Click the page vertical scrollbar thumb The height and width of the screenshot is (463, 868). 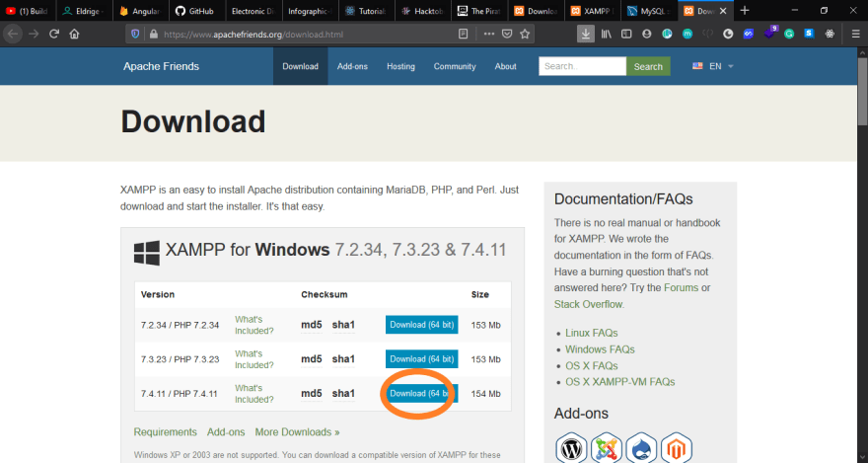[x=862, y=92]
